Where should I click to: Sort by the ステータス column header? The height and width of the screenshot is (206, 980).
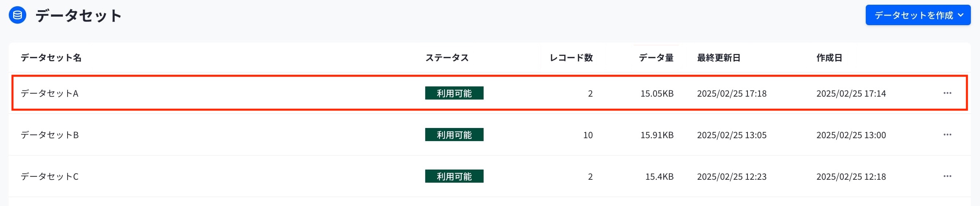click(447, 58)
